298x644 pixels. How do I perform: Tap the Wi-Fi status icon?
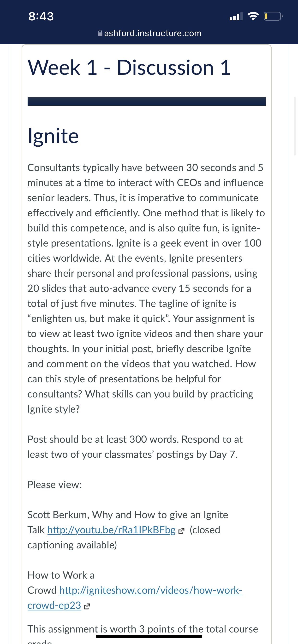click(253, 16)
